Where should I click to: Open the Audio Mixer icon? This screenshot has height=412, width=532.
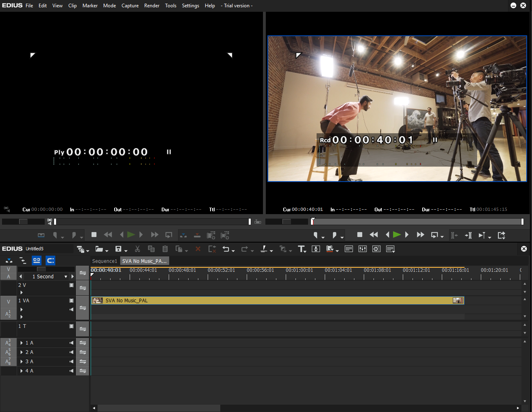363,249
